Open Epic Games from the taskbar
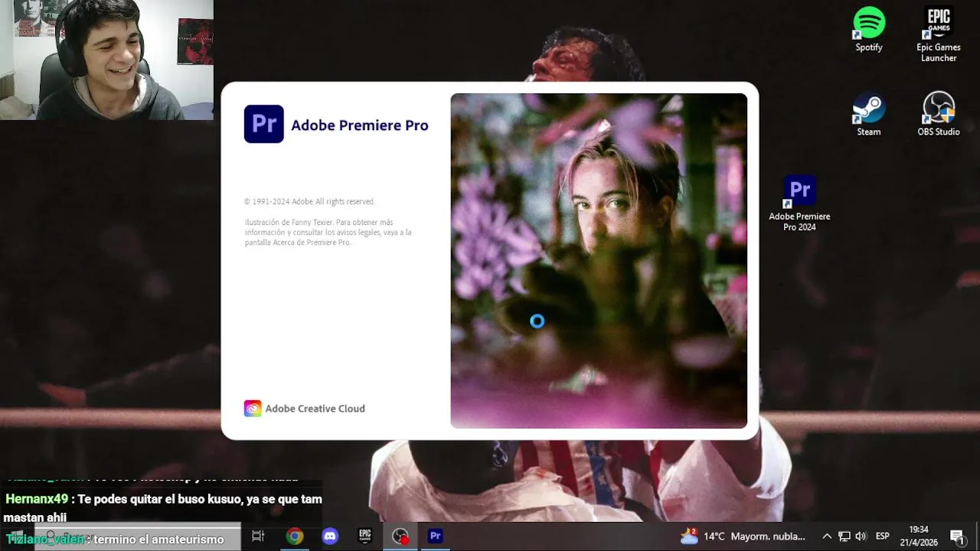This screenshot has height=551, width=980. (x=365, y=536)
